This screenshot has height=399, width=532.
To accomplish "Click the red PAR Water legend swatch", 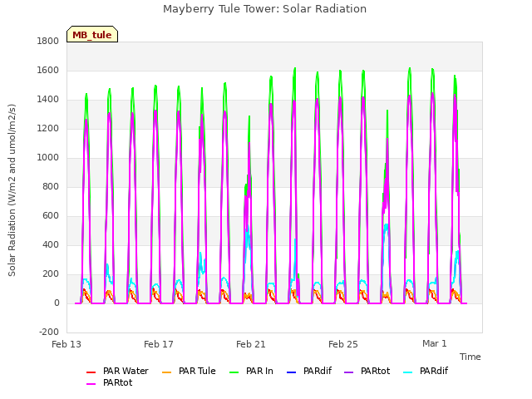I will pos(91,372).
